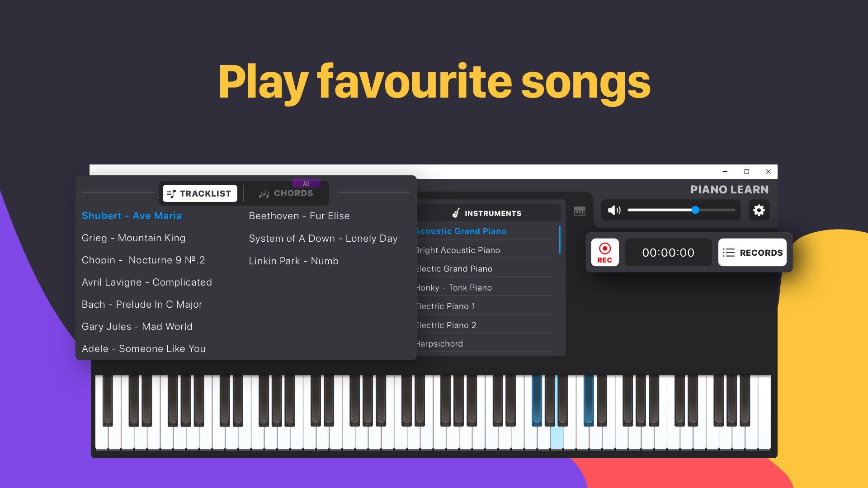
Task: Switch to the TRACKLIST tab
Action: pyautogui.click(x=200, y=193)
